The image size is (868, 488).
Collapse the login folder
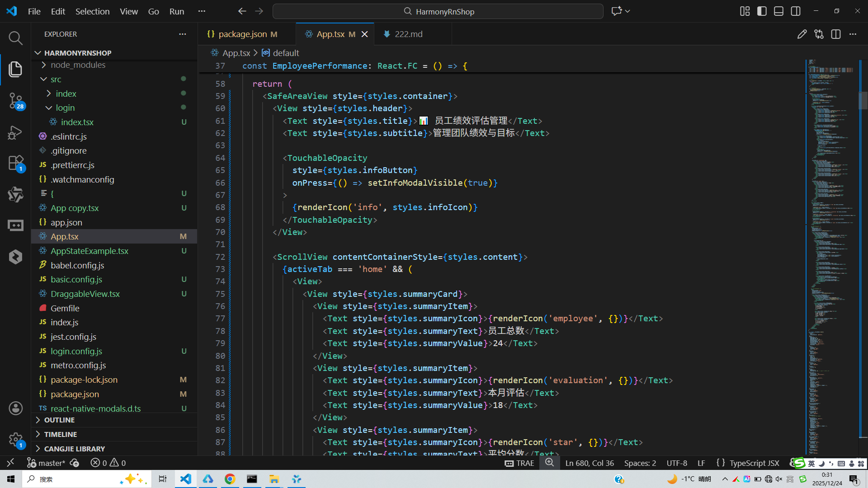pos(65,108)
